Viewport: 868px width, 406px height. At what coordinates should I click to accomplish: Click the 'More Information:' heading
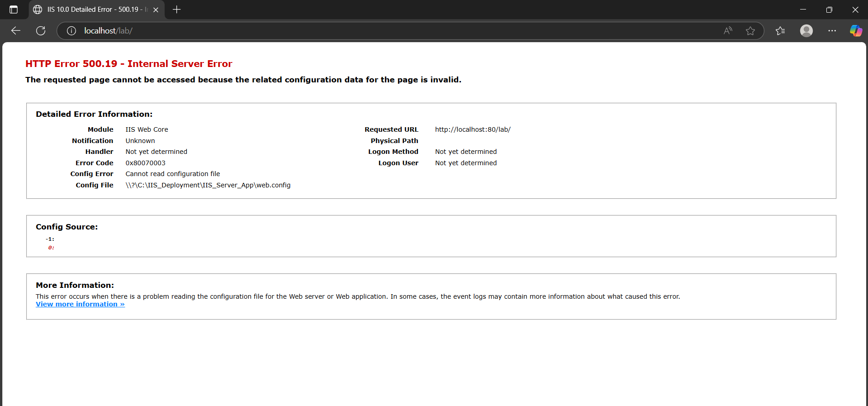click(x=75, y=285)
